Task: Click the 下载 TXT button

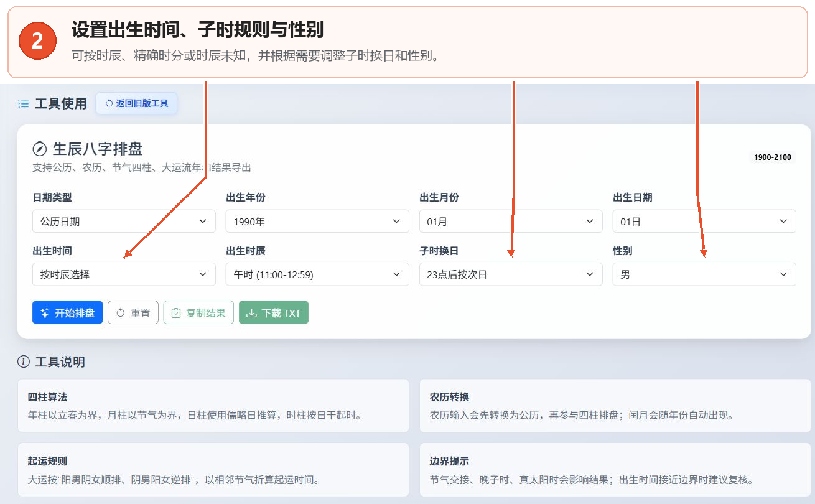Action: pos(274,313)
